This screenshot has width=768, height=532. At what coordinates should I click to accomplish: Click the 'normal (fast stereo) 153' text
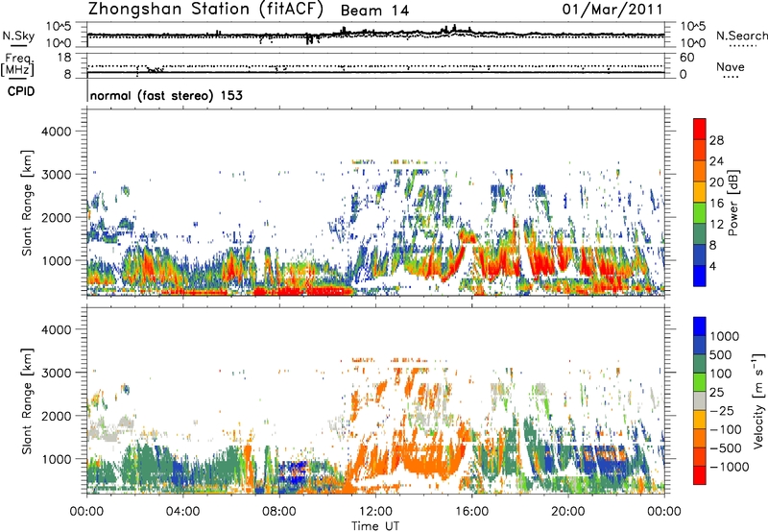pos(166,95)
